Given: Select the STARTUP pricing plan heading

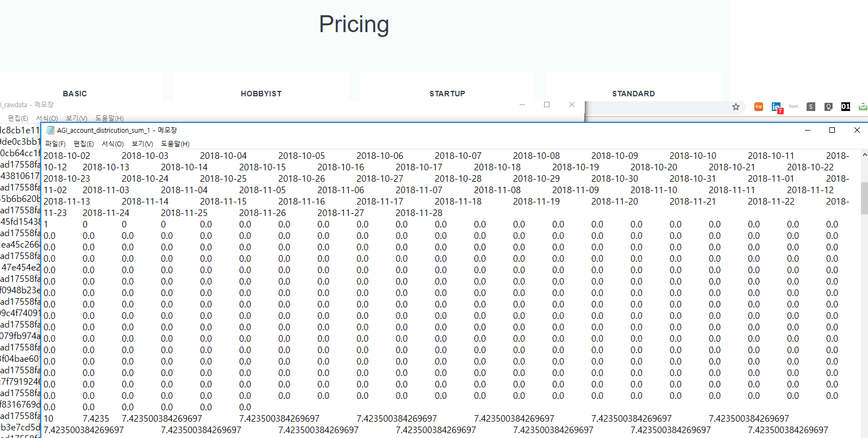Looking at the screenshot, I should (447, 94).
